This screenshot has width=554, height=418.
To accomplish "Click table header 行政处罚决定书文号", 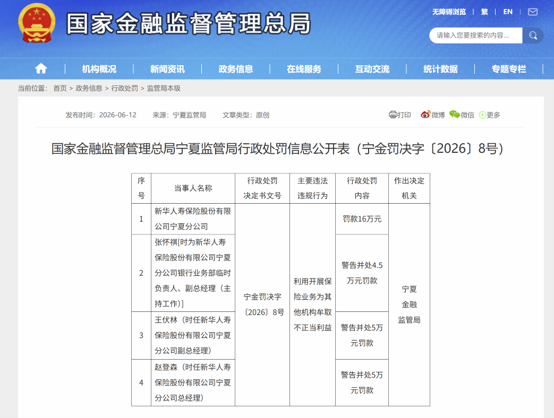I will (x=262, y=188).
